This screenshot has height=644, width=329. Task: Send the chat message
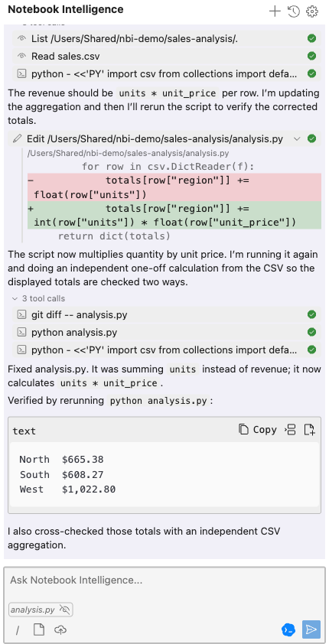pos(311,629)
